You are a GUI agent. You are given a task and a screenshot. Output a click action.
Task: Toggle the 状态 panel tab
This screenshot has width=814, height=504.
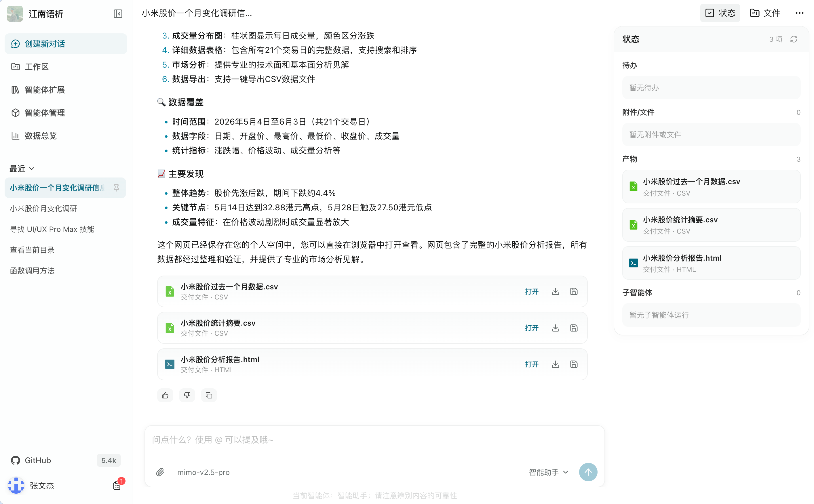pos(720,13)
